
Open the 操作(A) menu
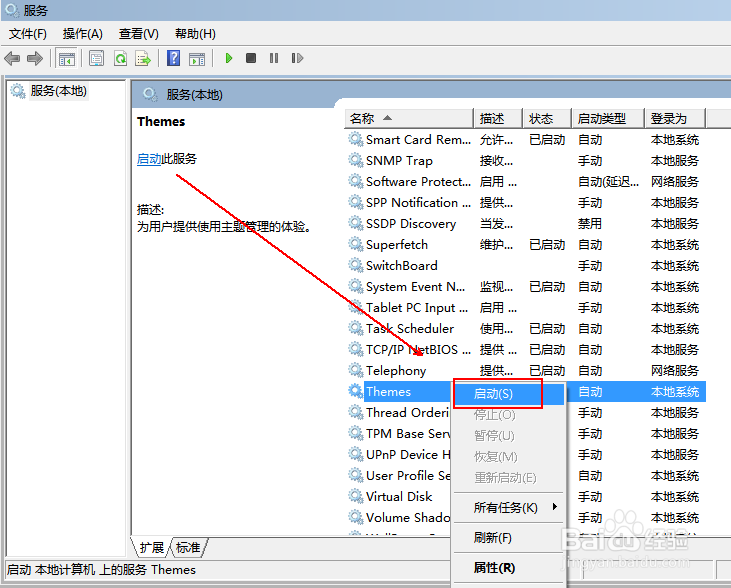83,34
